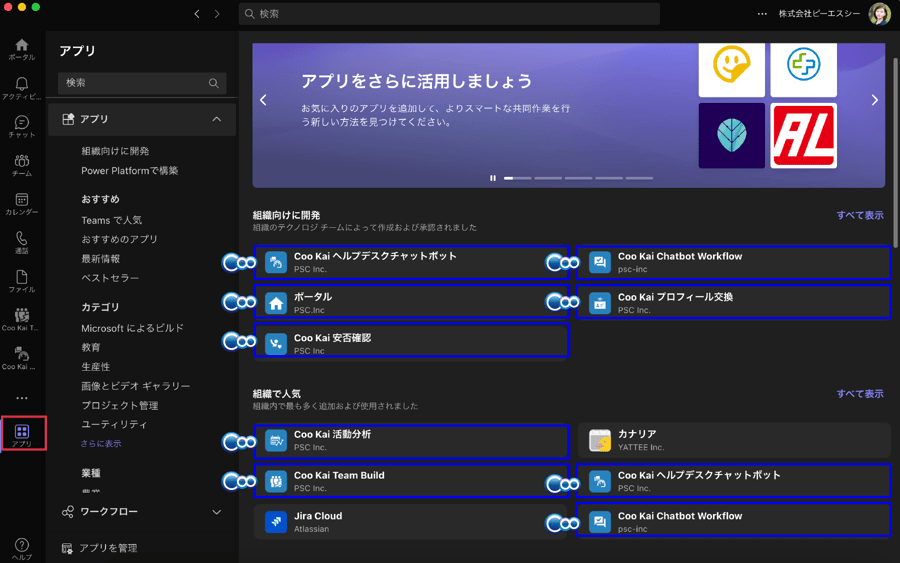Open the チャット icon in the left rail

[x=22, y=127]
